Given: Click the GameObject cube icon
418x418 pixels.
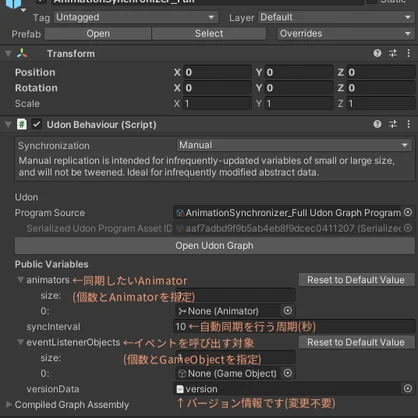Looking at the screenshot, I should pos(13,3).
